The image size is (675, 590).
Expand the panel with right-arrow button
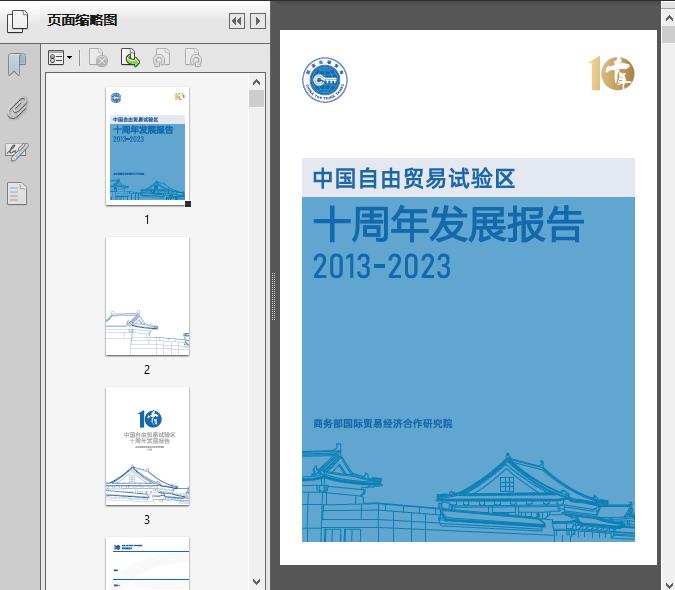point(258,21)
